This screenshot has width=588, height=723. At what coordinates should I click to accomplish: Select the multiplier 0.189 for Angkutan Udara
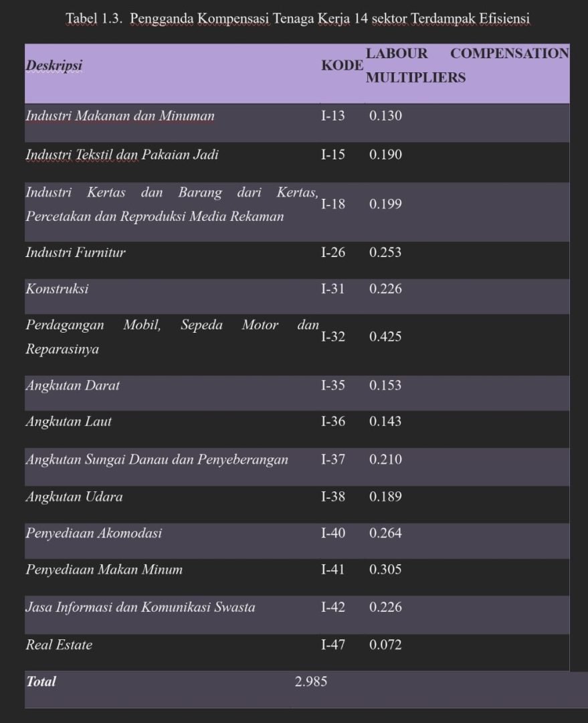[385, 497]
